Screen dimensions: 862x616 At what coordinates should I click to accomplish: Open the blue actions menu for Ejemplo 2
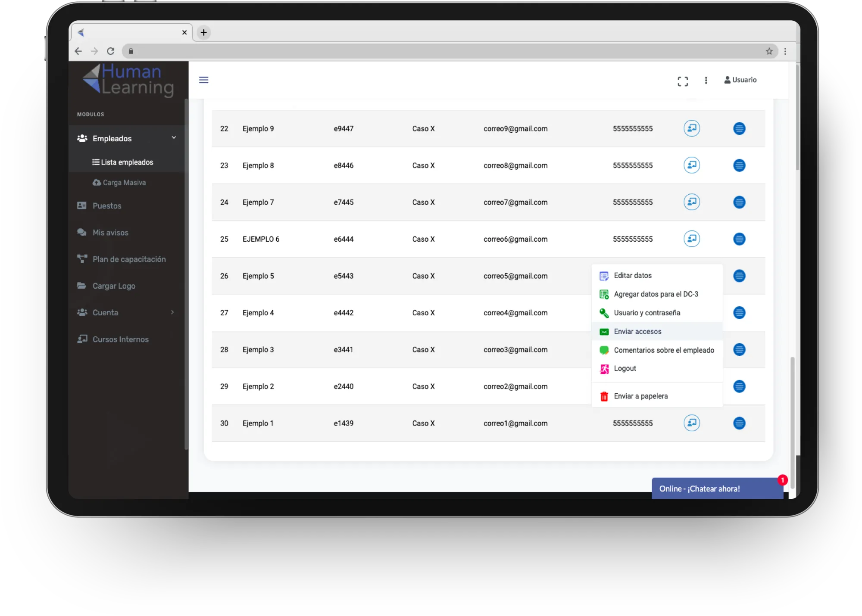739,386
